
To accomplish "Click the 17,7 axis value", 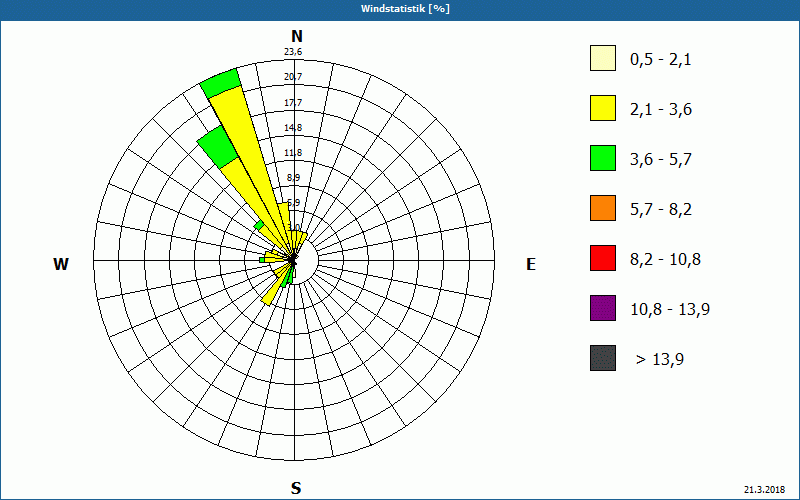I will [x=293, y=103].
